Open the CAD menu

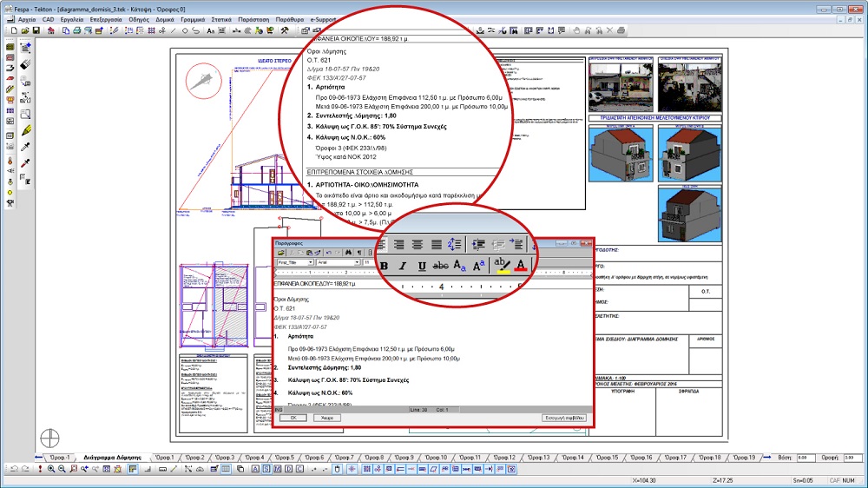click(x=48, y=18)
